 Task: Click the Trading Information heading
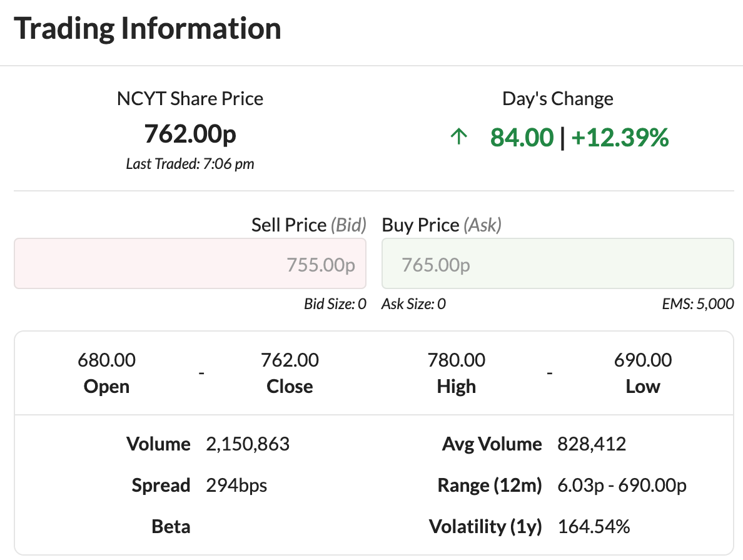(x=148, y=29)
